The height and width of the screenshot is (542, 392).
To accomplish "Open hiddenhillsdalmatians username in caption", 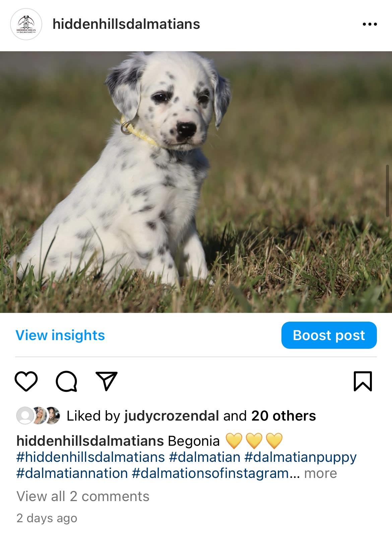I will [x=90, y=441].
